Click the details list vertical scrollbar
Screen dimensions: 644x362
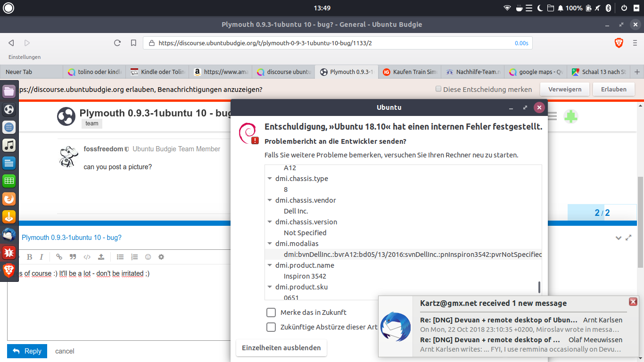coord(539,287)
